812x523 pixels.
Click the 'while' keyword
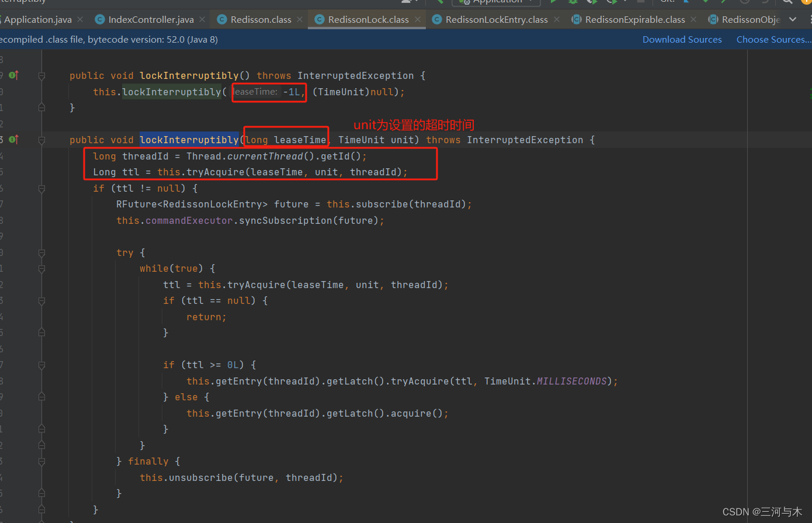154,268
